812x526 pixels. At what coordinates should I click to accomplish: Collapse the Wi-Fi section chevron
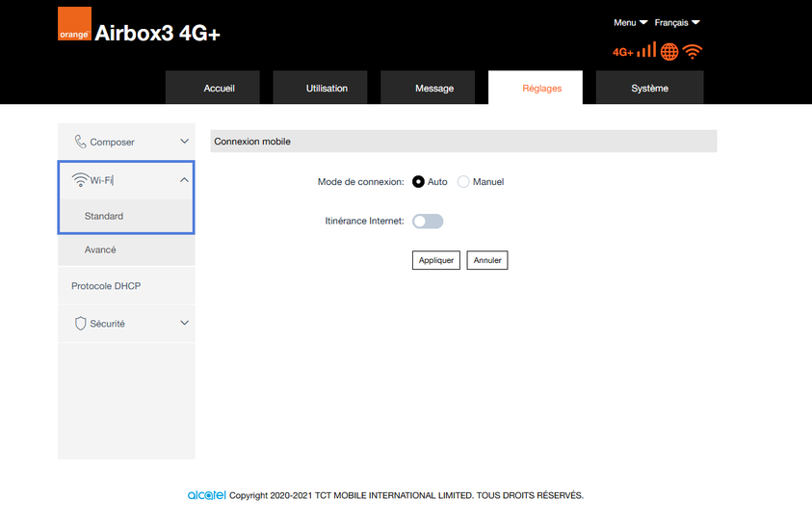(x=184, y=179)
